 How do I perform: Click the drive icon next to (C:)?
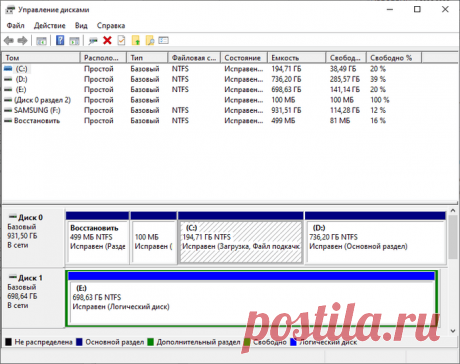(x=8, y=69)
